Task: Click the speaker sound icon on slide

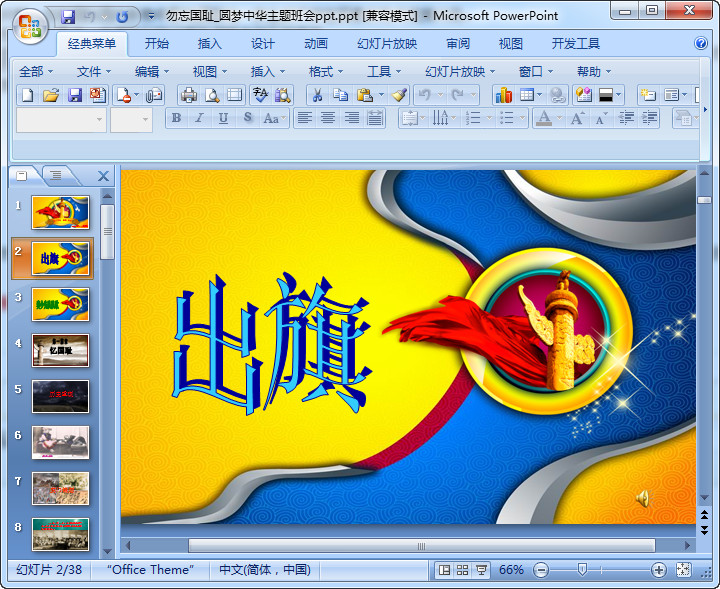Action: coord(644,498)
